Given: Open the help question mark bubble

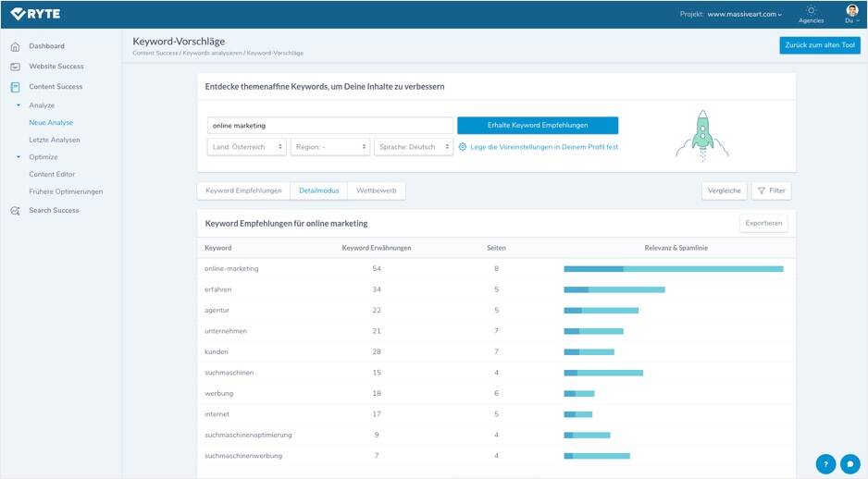Looking at the screenshot, I should coord(825,464).
